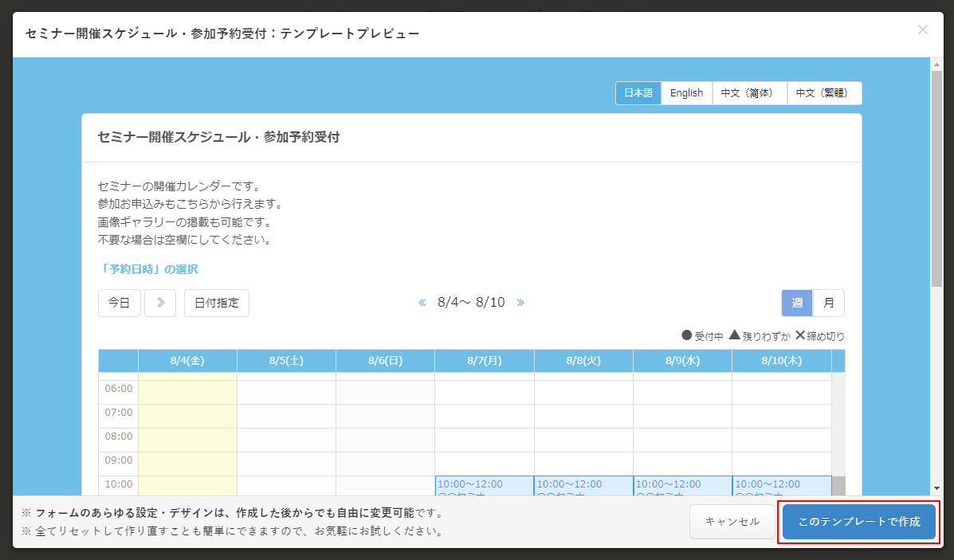Switch language to 中文（繁體）
Screen dimensions: 954x560
click(x=824, y=93)
